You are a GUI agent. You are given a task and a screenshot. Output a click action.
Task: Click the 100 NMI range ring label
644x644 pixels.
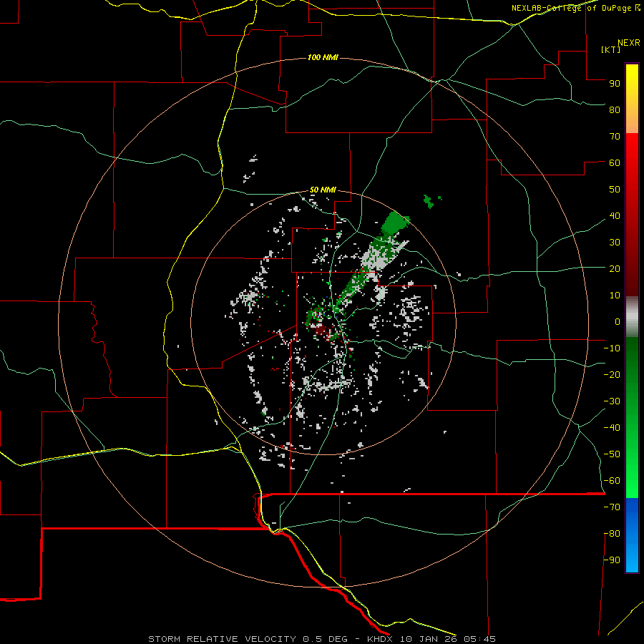click(x=323, y=57)
